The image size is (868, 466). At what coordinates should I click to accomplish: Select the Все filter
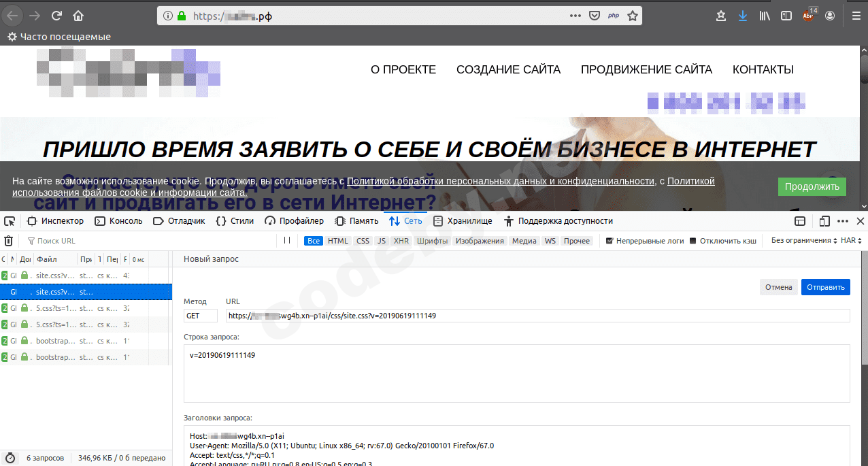tap(314, 241)
